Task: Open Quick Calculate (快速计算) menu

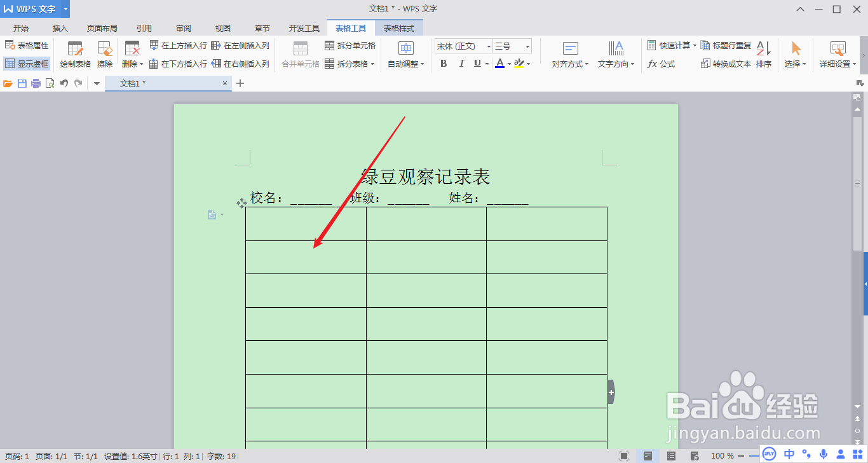Action: click(672, 46)
